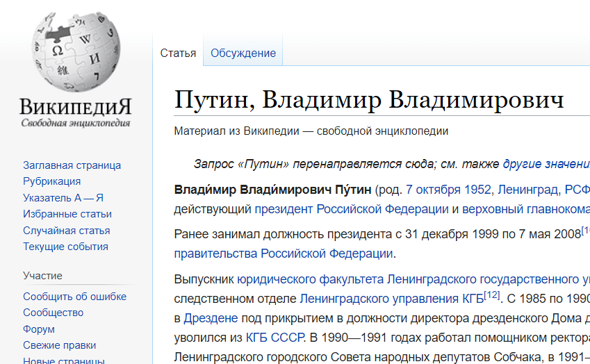Open правительства Российской Федерации link

[284, 254]
